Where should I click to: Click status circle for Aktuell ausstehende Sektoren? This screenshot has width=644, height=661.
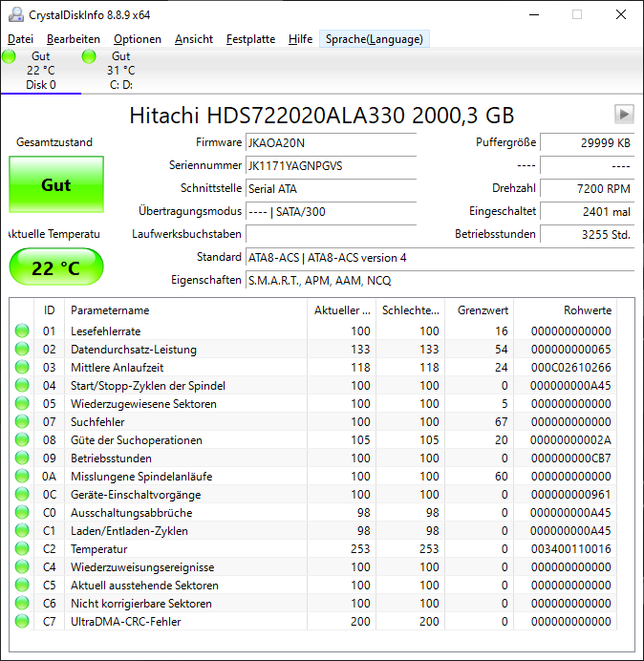tap(22, 585)
